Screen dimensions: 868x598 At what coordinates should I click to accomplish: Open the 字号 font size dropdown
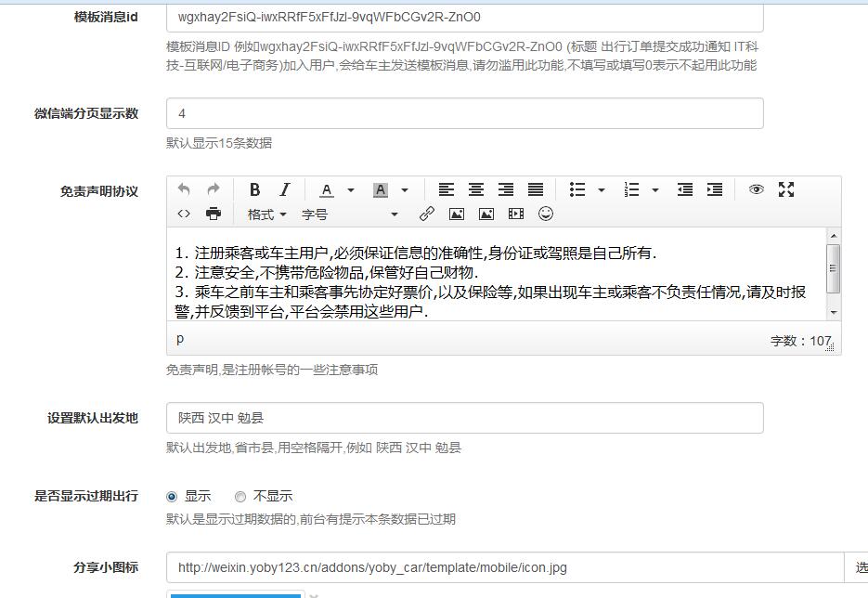350,214
